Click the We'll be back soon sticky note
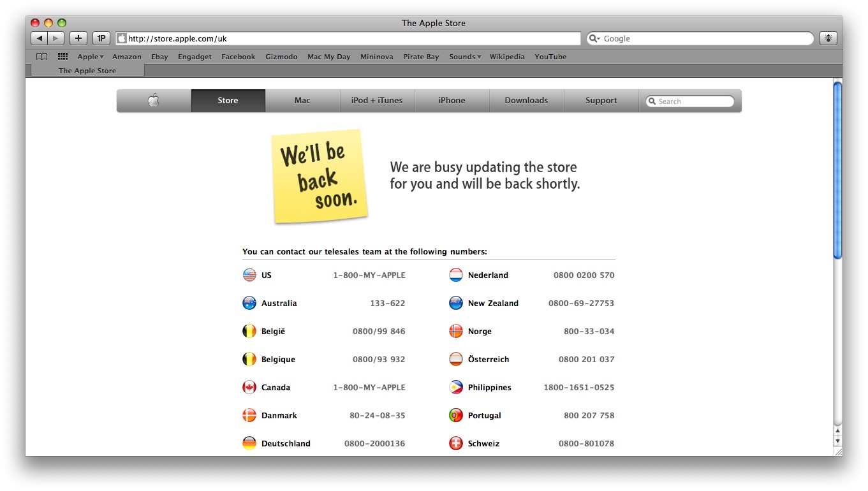 [x=320, y=176]
